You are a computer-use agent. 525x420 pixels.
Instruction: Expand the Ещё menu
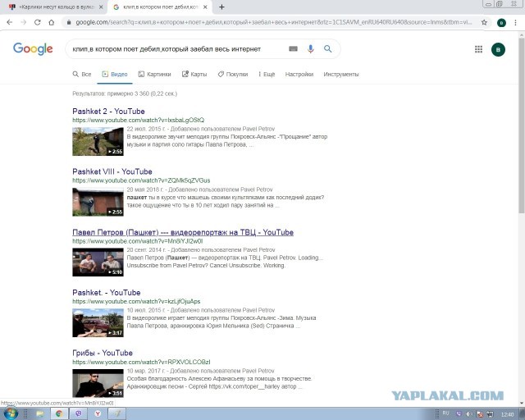(x=267, y=75)
